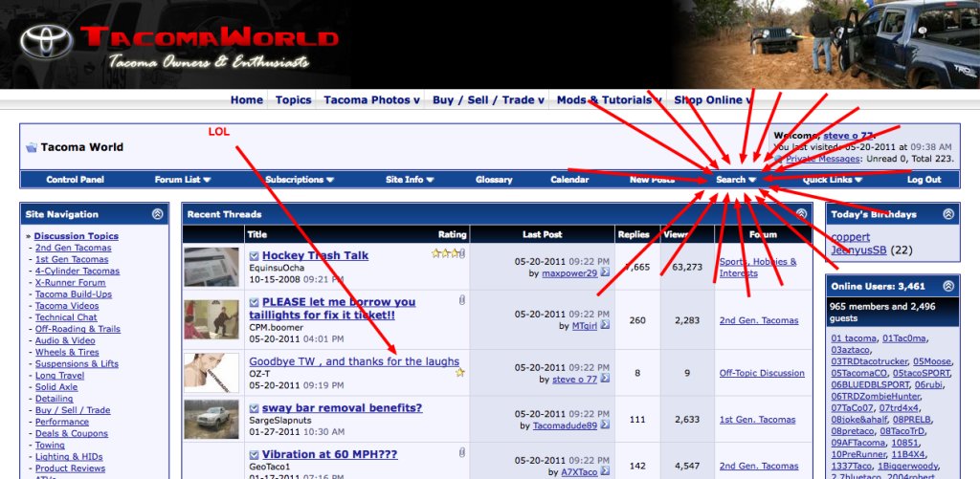Go to last post by maxpower29 arrow icon

point(605,272)
